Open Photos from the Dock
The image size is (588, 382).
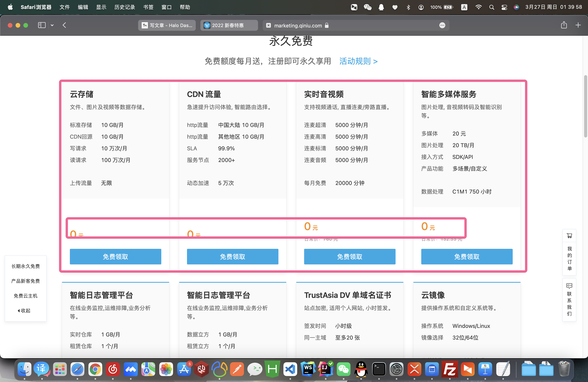[x=166, y=369]
